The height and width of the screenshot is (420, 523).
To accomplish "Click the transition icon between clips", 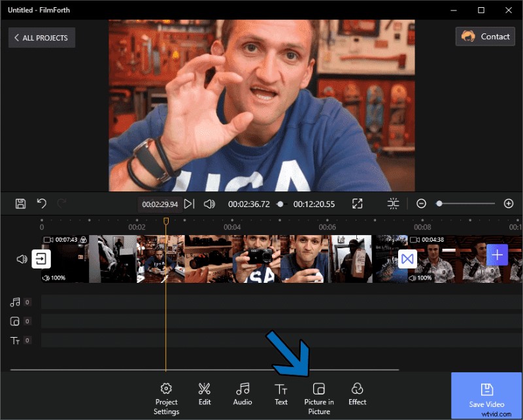I will click(x=407, y=259).
